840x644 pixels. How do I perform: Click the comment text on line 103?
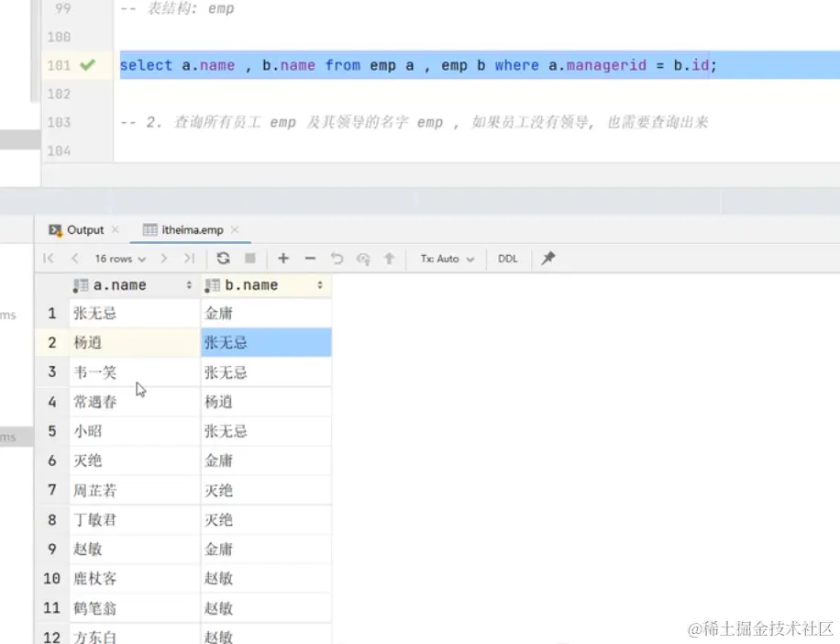[414, 122]
